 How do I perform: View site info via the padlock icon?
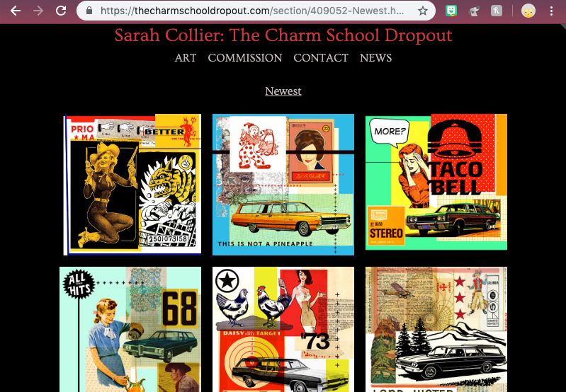89,11
